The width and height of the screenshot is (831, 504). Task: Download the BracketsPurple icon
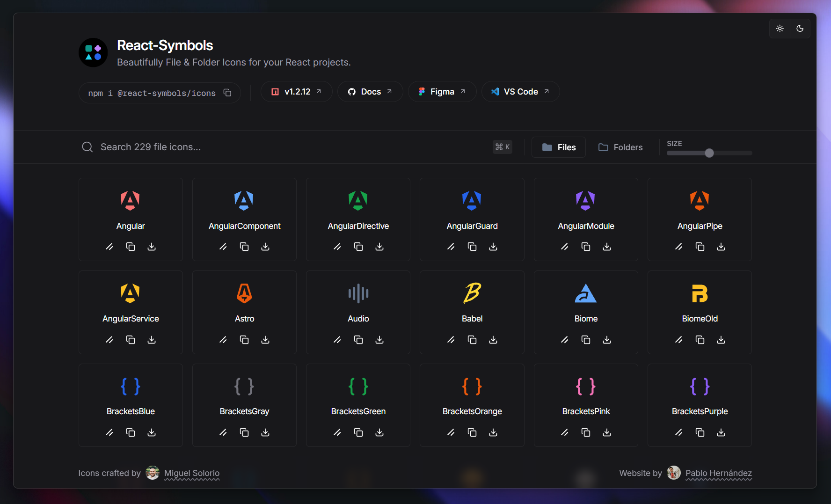721,432
